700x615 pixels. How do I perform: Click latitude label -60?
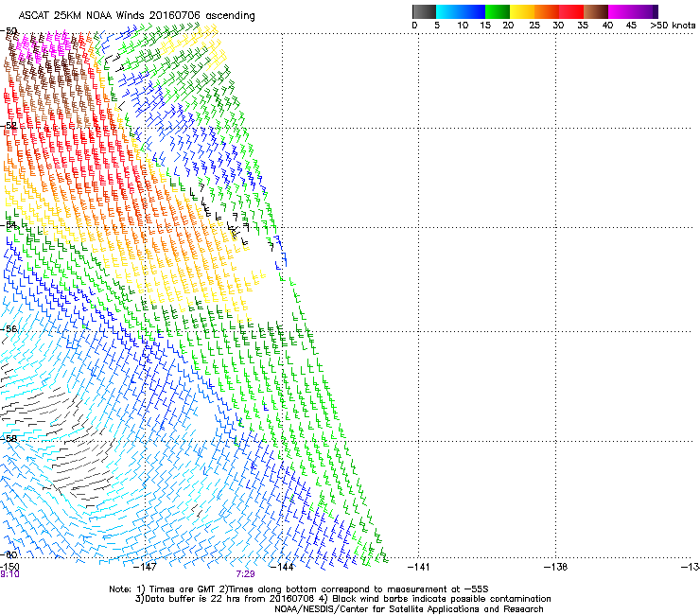tap(9, 554)
